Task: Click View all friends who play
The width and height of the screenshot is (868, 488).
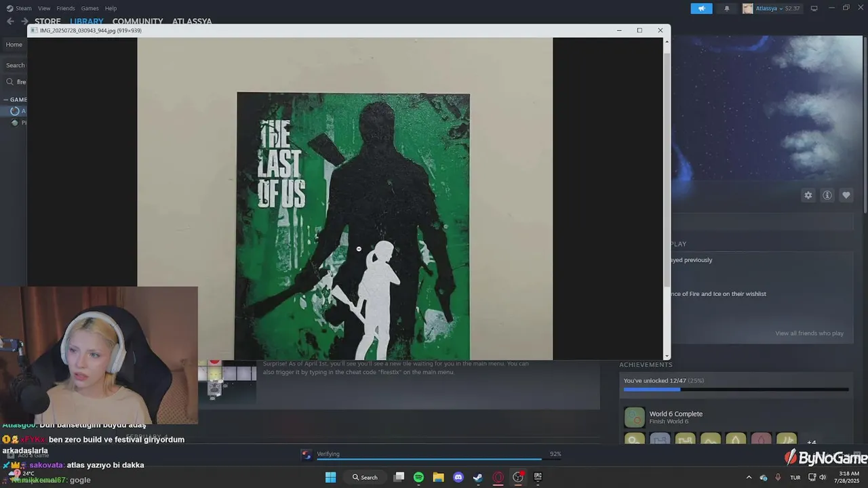Action: (x=809, y=333)
